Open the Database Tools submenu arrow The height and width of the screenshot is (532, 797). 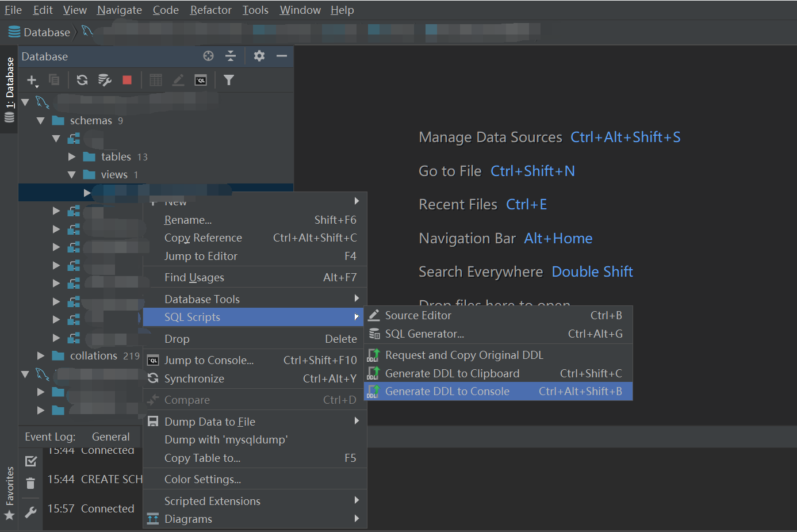(357, 298)
